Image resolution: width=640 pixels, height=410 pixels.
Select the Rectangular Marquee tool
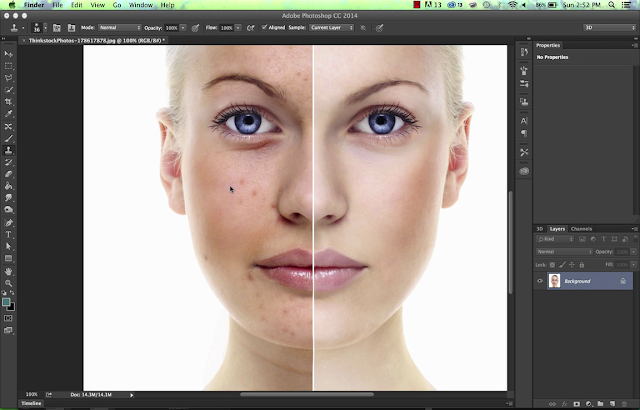coord(8,66)
